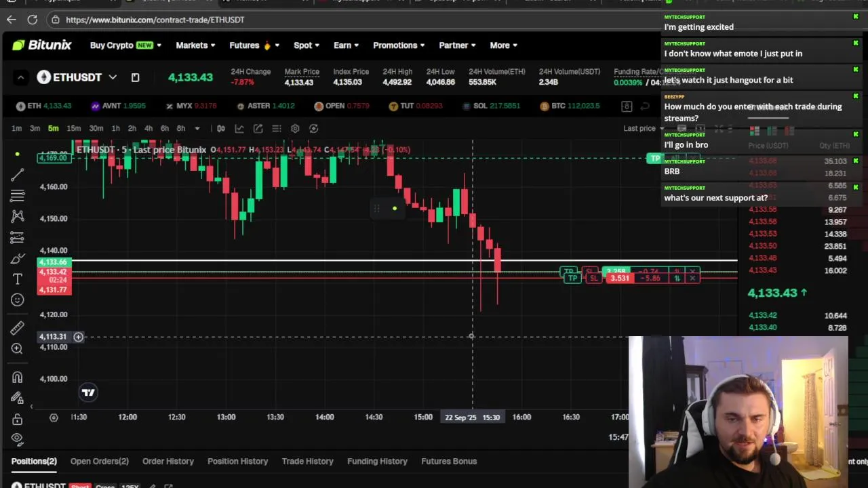Activate the zoom in tool

pyautogui.click(x=17, y=348)
